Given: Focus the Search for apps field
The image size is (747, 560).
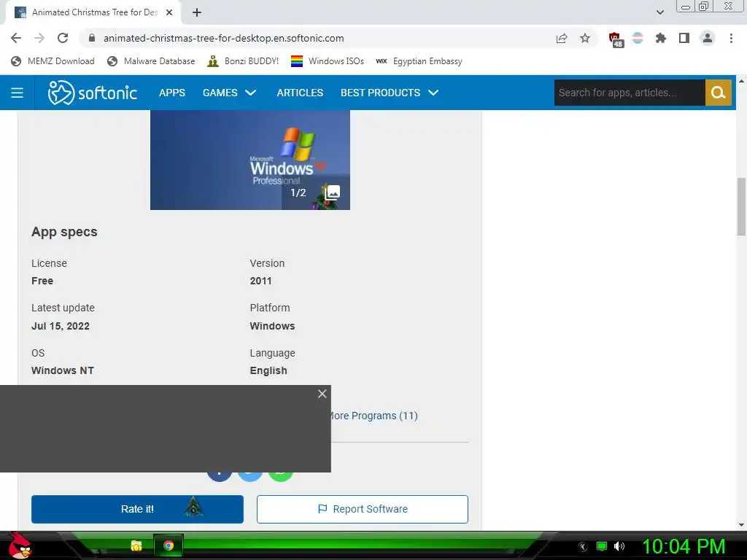Looking at the screenshot, I should [630, 93].
